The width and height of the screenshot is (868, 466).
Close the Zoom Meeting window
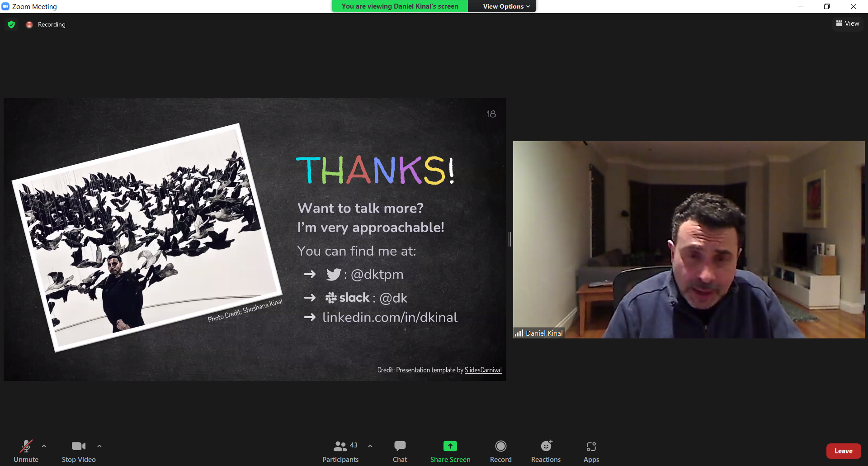[854, 6]
